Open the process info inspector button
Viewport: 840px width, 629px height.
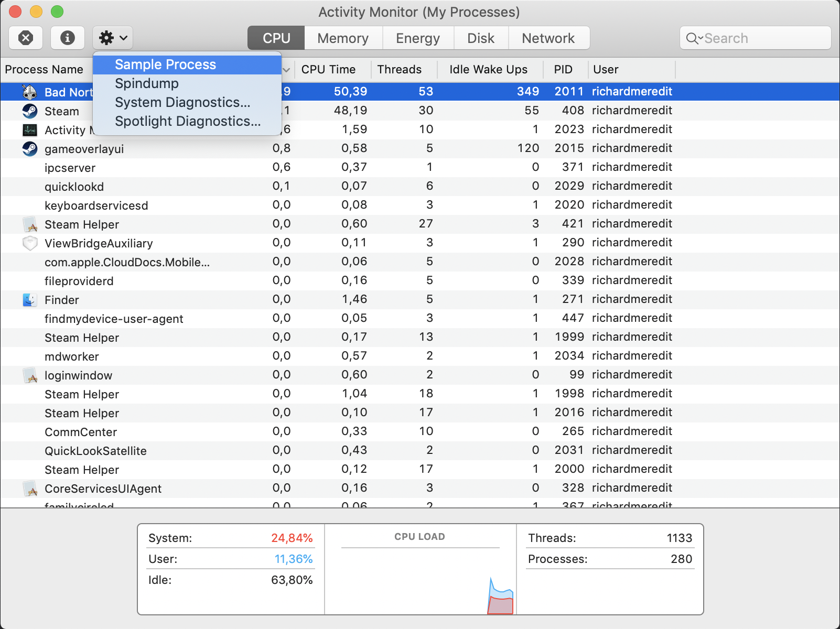[x=68, y=38]
